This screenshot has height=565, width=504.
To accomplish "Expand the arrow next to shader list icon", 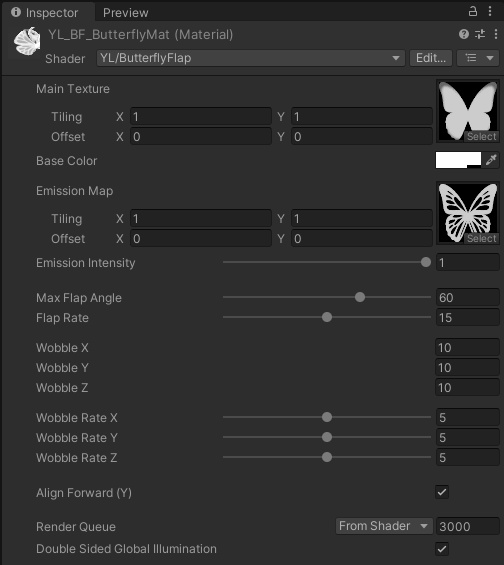I will click(490, 58).
